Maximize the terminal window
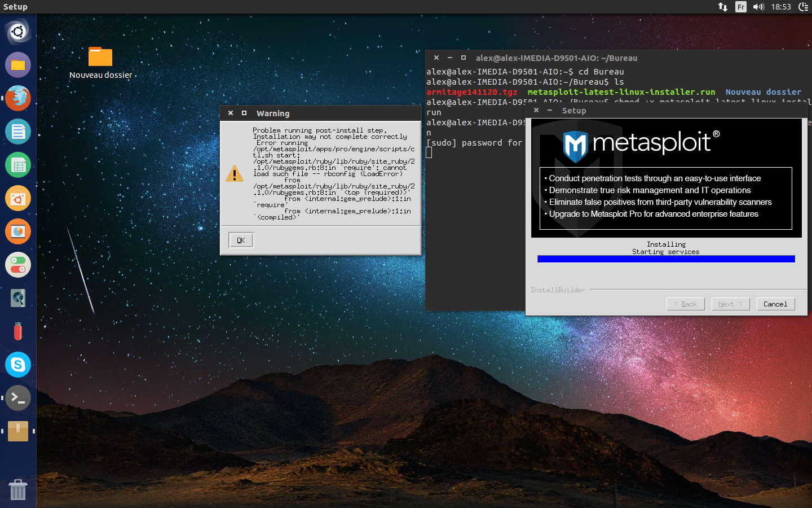The height and width of the screenshot is (508, 812). coord(464,58)
